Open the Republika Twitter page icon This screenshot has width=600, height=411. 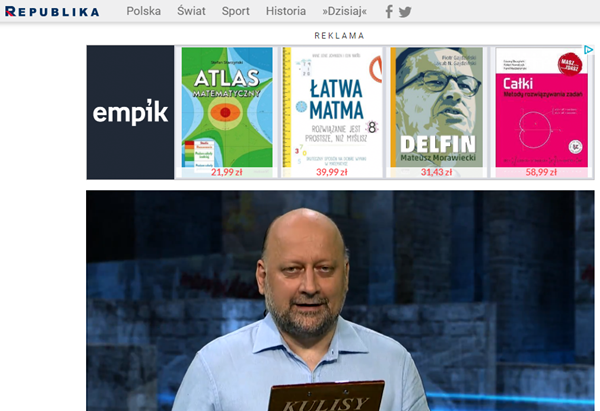click(405, 12)
